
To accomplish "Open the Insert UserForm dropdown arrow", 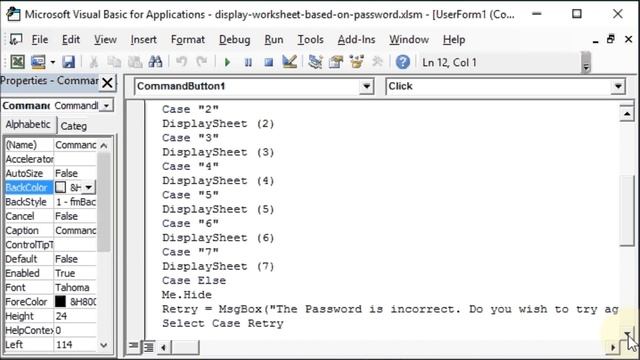I will pyautogui.click(x=53, y=62).
